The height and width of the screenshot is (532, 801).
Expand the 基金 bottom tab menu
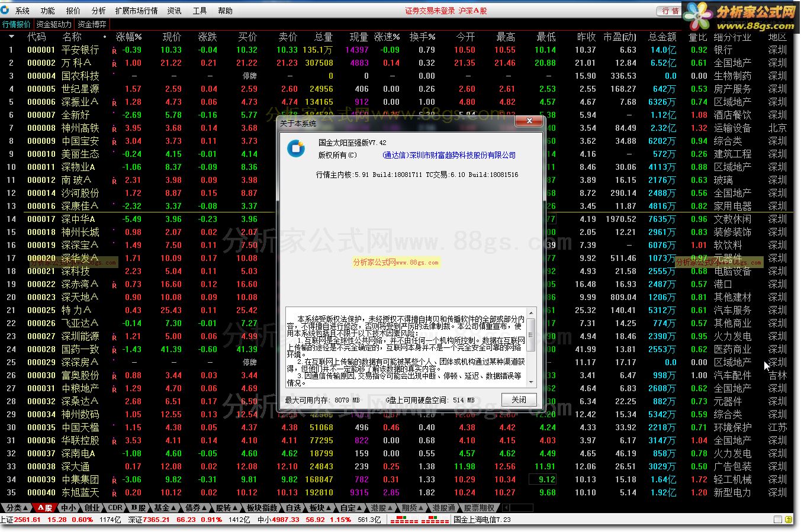click(x=173, y=508)
